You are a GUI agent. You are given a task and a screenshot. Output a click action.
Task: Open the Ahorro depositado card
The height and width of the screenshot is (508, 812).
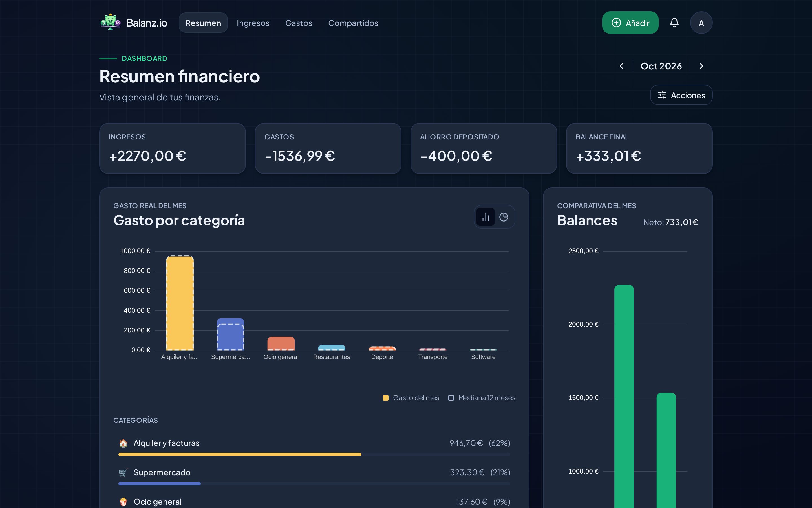(x=484, y=148)
